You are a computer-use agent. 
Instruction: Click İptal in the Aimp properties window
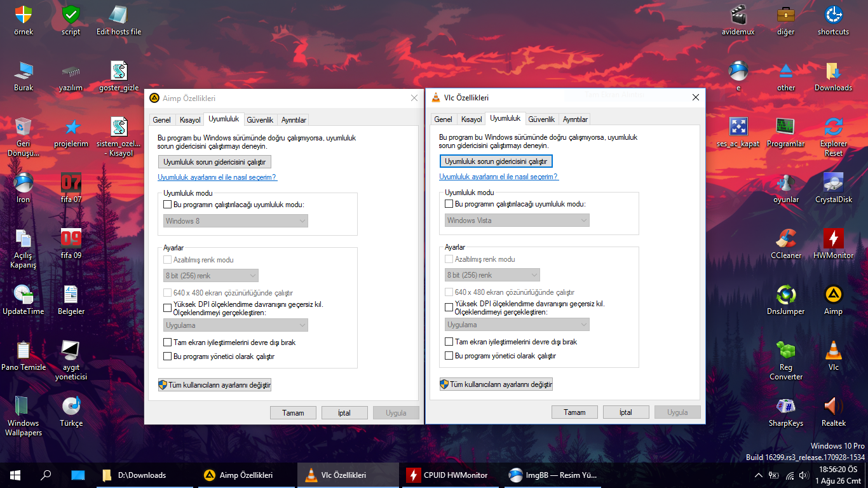click(344, 413)
